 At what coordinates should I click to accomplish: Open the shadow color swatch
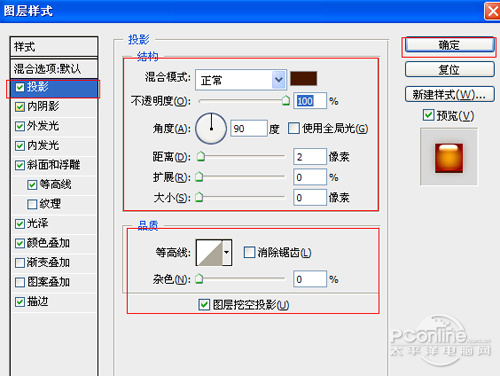pyautogui.click(x=303, y=78)
